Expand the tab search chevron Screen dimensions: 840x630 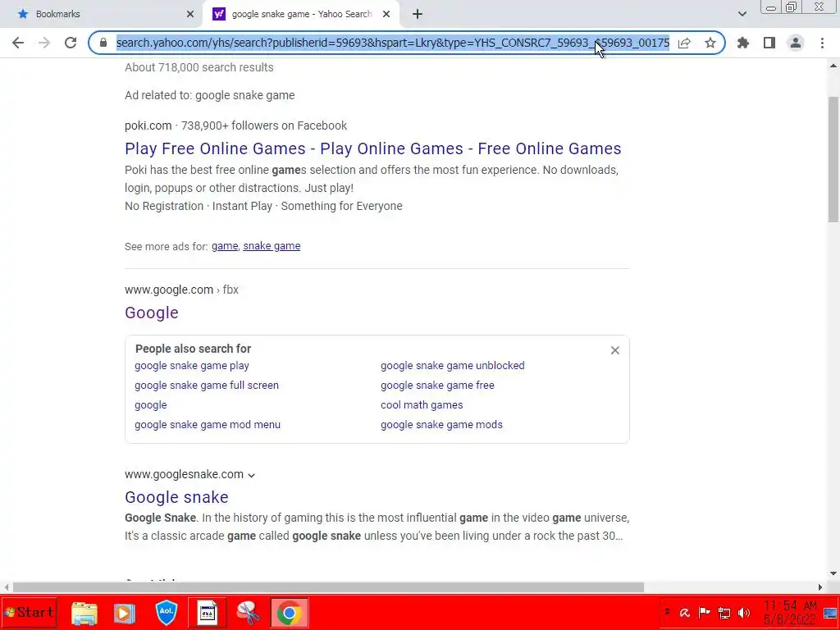coord(742,14)
